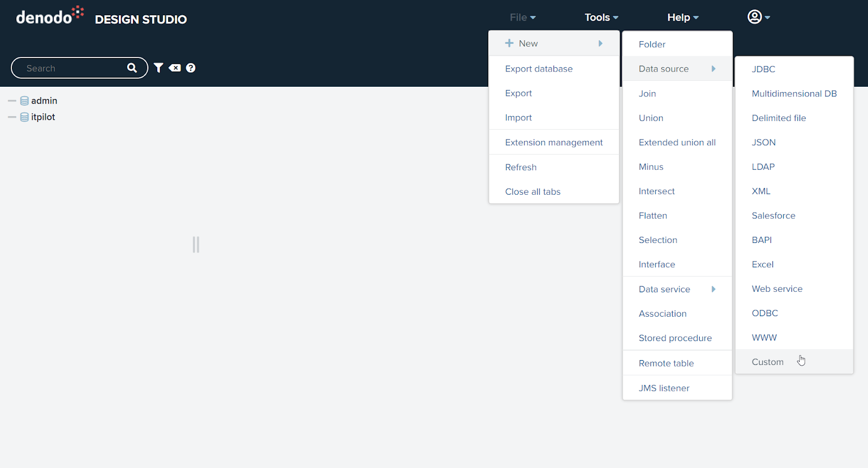868x468 pixels.
Task: Click the plus icon beside New
Action: click(x=509, y=43)
